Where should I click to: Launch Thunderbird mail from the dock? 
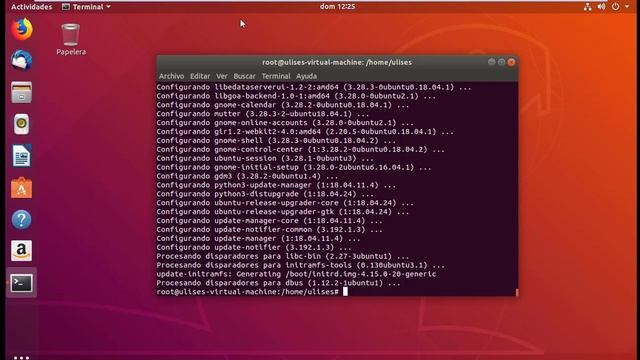(22, 61)
